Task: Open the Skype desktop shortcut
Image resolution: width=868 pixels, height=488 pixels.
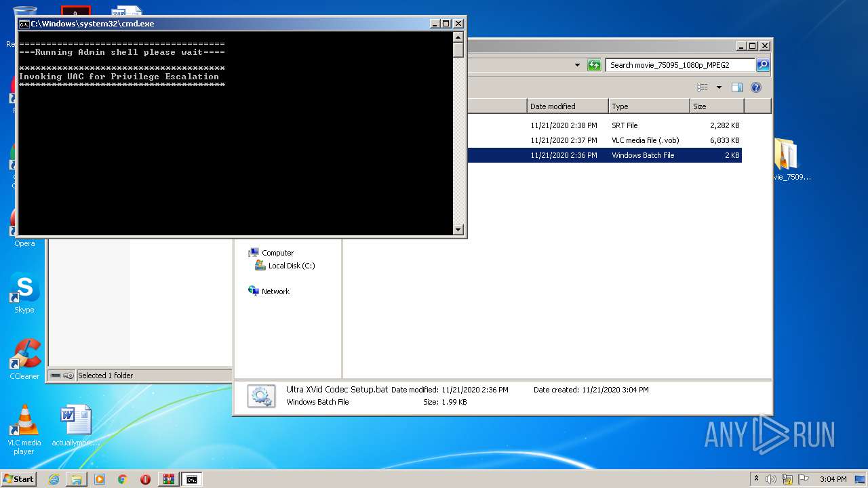Action: tap(24, 293)
